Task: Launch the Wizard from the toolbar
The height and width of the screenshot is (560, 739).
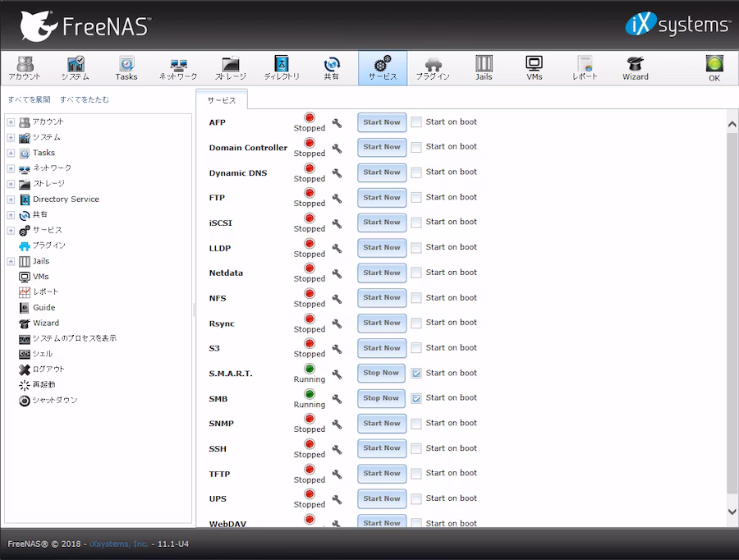Action: click(636, 68)
